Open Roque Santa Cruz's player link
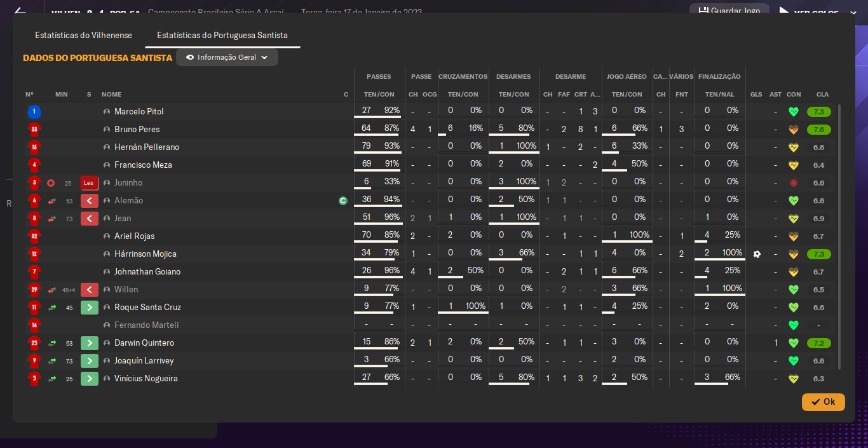The image size is (868, 448). point(147,308)
